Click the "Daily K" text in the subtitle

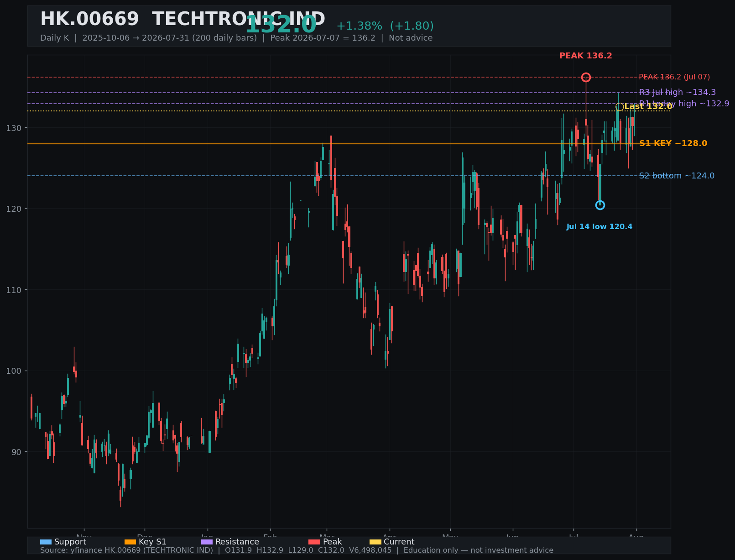click(54, 38)
